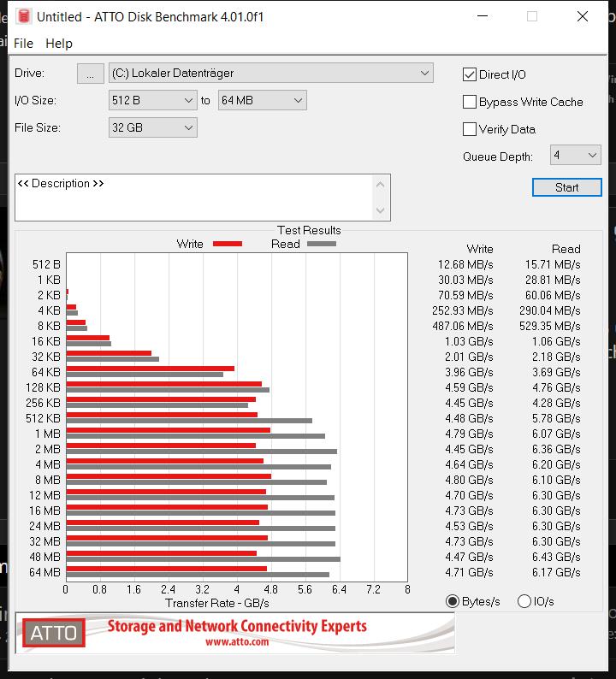Open the Help menu
Viewport: 616px width, 679px height.
(x=59, y=44)
